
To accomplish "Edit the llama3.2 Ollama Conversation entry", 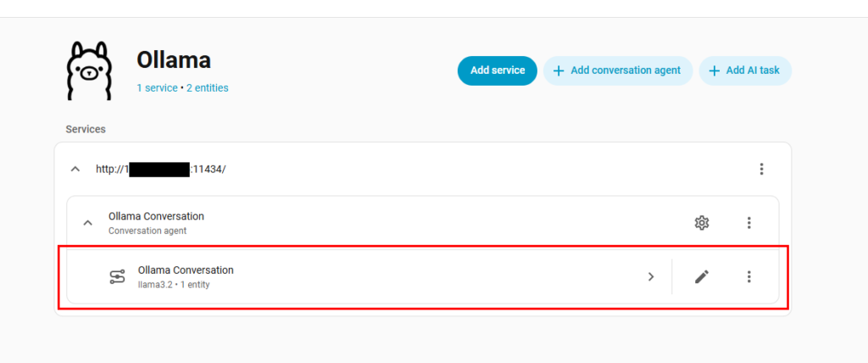I will pos(701,276).
